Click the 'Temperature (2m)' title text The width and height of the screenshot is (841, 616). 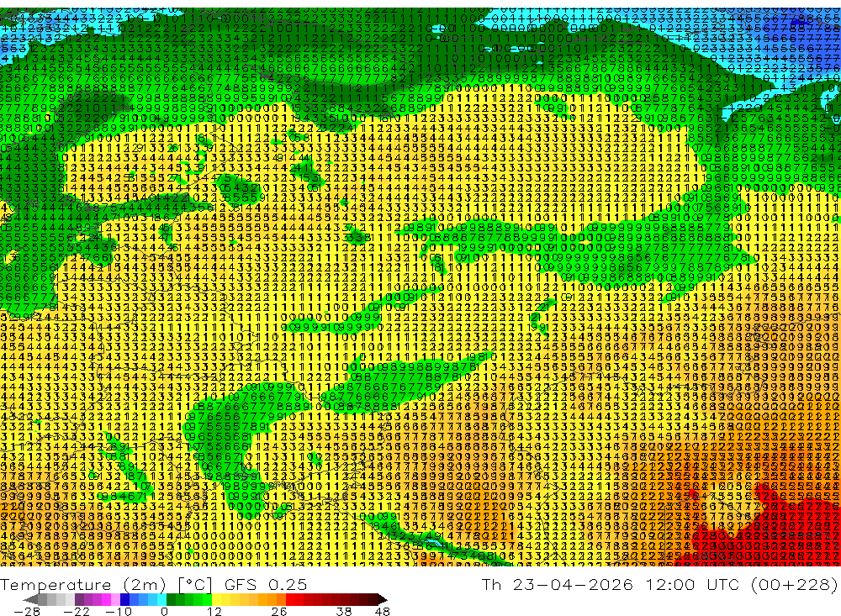coord(82,584)
